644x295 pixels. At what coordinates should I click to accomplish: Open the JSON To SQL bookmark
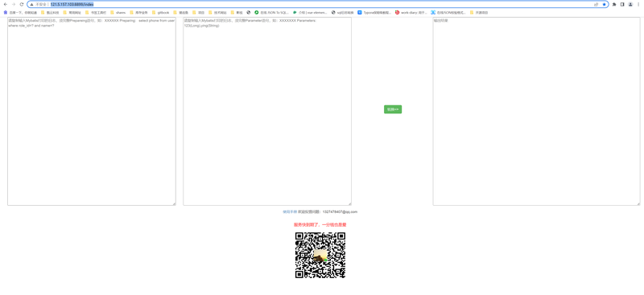tap(271, 13)
